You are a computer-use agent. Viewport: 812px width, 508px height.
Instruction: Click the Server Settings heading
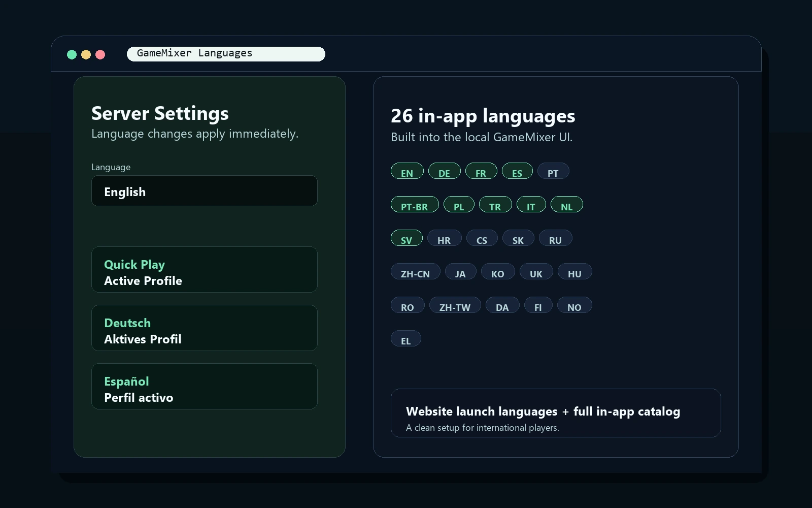(160, 113)
